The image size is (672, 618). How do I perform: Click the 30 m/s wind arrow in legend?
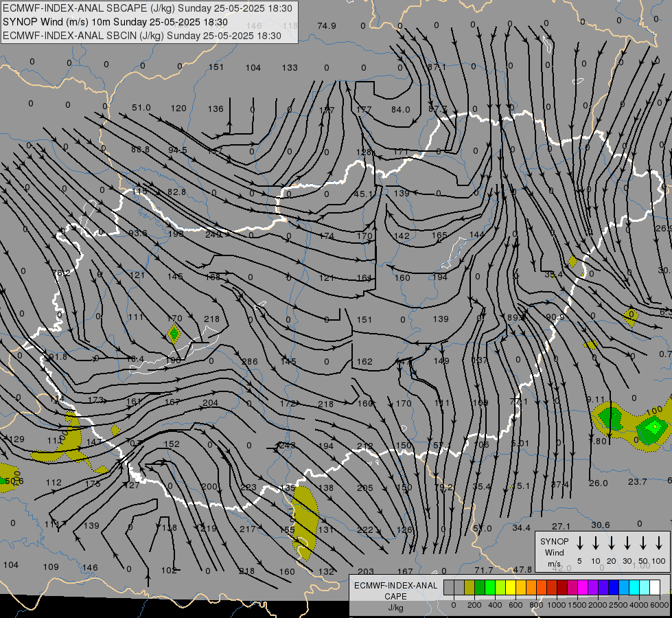[627, 542]
